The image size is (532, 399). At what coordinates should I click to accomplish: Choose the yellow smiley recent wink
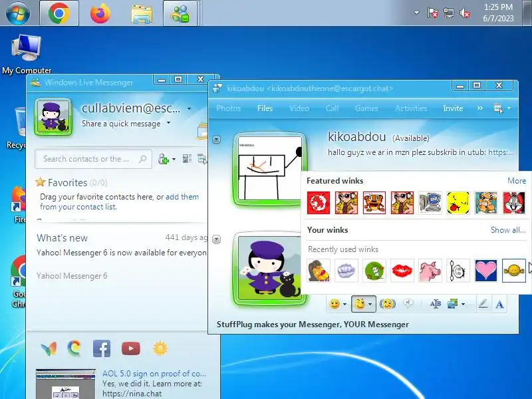click(x=513, y=271)
